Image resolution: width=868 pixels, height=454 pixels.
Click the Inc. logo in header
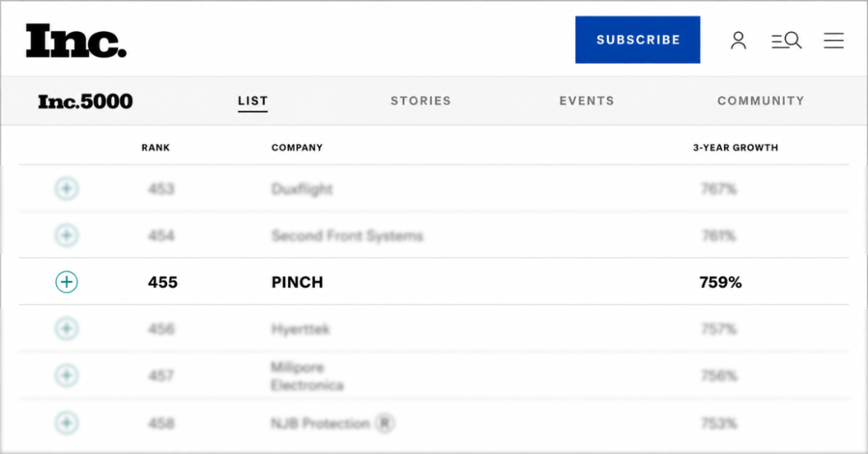[76, 40]
